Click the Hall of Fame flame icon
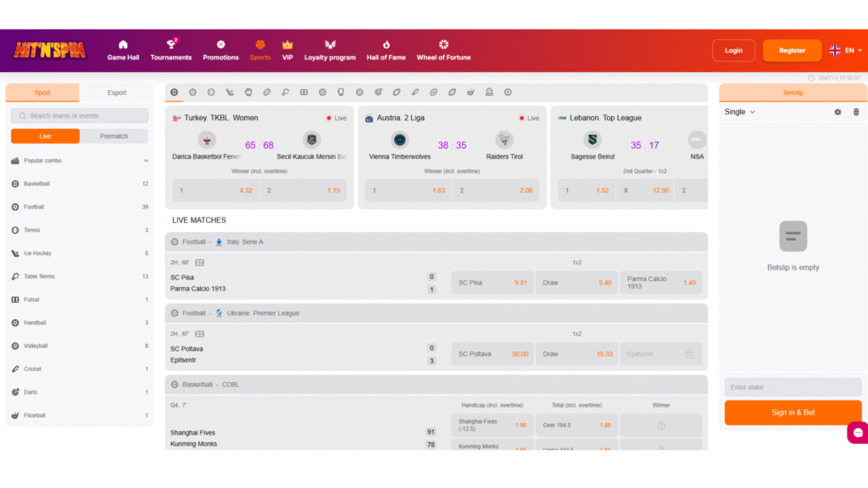This screenshot has width=868, height=488. [x=386, y=45]
